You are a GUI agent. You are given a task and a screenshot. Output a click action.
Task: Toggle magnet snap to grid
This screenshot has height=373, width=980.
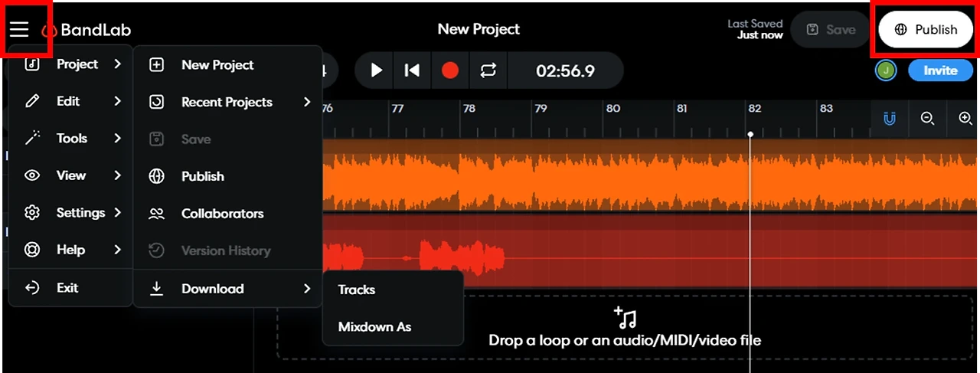(889, 119)
